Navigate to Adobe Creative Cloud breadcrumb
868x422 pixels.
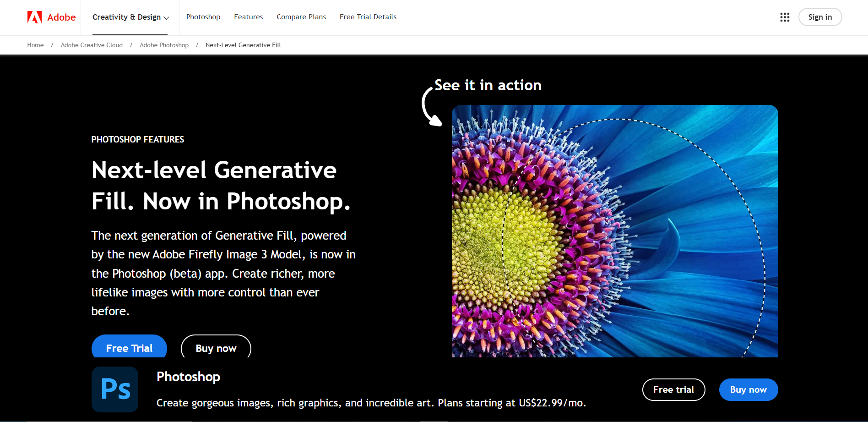pyautogui.click(x=92, y=45)
